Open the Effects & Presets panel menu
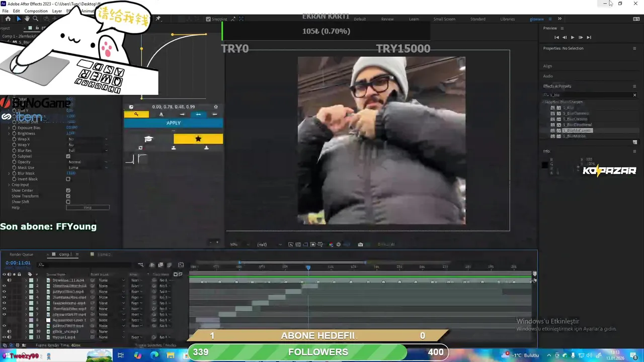644x362 pixels. (x=634, y=86)
